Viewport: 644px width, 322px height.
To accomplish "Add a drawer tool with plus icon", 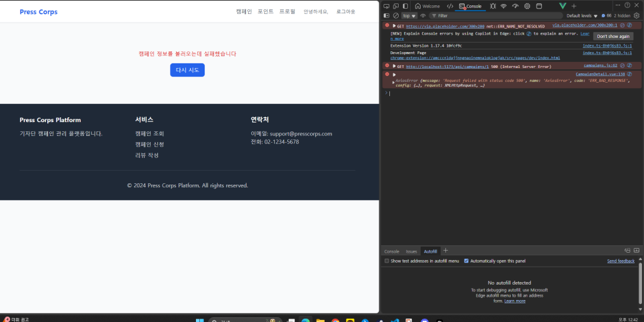I will click(445, 251).
